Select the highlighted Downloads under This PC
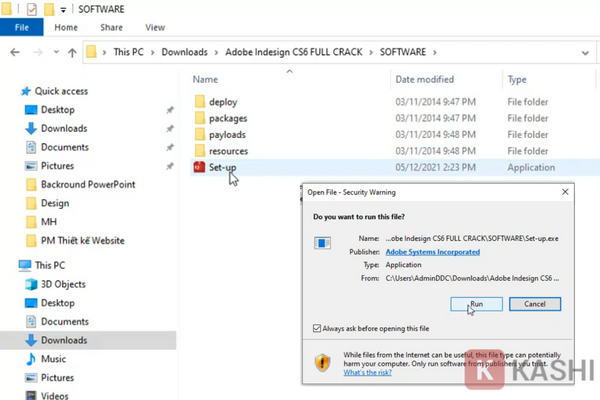 point(64,340)
